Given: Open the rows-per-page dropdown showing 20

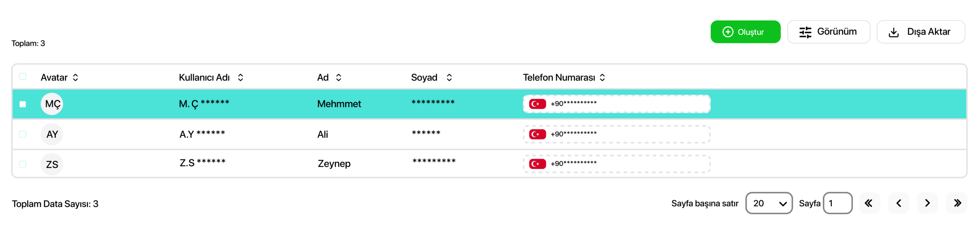Looking at the screenshot, I should click(769, 203).
